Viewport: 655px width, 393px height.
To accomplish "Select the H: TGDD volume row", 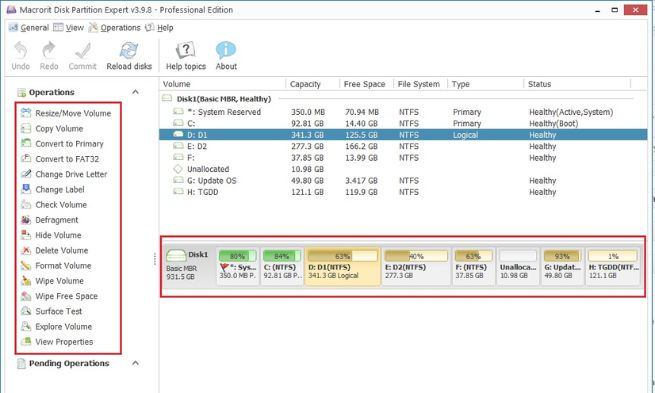I will click(x=404, y=192).
